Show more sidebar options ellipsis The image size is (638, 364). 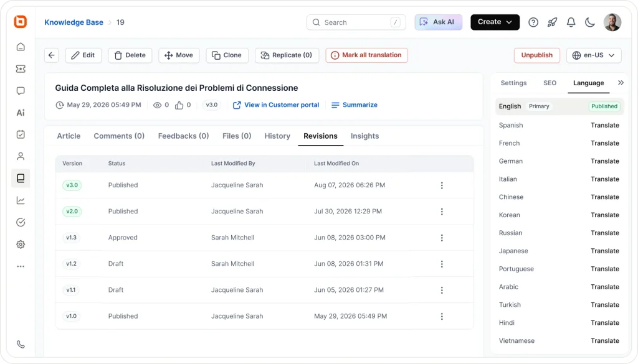(21, 266)
